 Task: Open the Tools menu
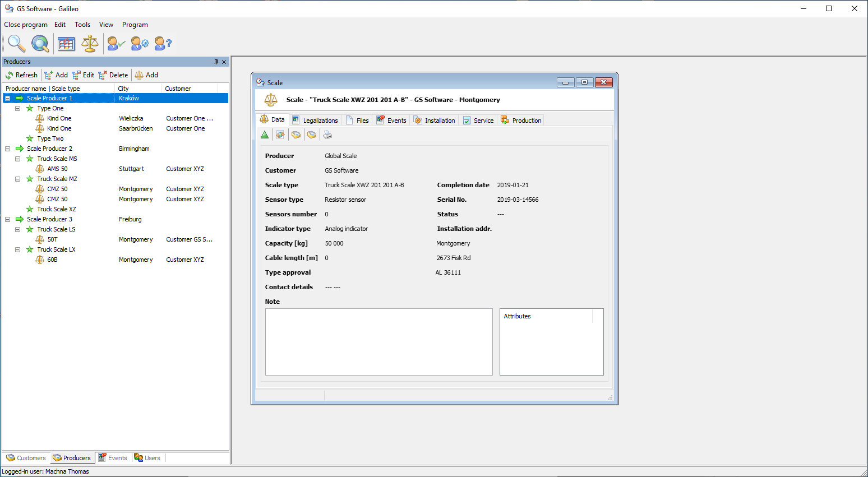82,25
